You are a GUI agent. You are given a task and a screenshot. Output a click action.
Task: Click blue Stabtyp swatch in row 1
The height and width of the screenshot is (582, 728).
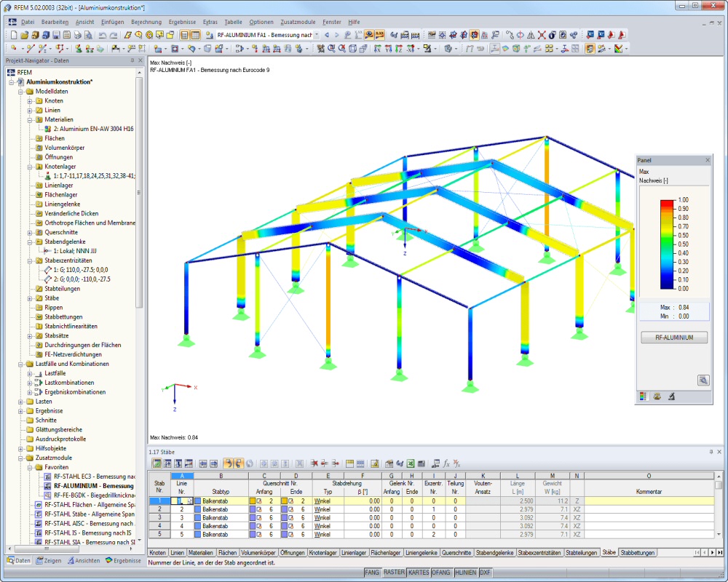[198, 501]
